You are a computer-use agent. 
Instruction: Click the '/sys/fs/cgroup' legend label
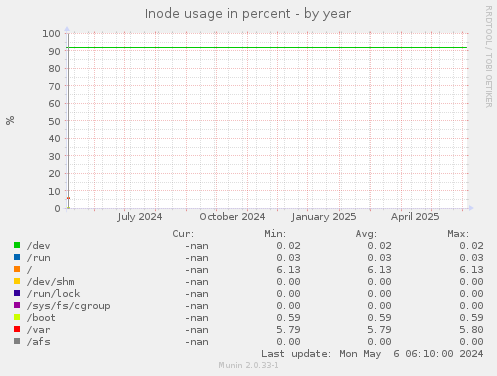(x=69, y=306)
